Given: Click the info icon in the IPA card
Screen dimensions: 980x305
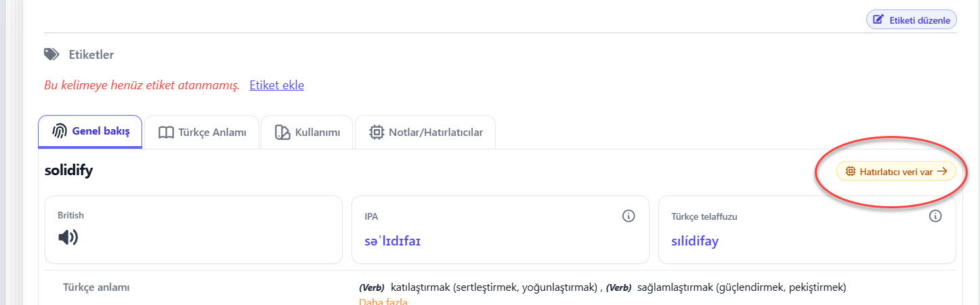Looking at the screenshot, I should pos(629,216).
